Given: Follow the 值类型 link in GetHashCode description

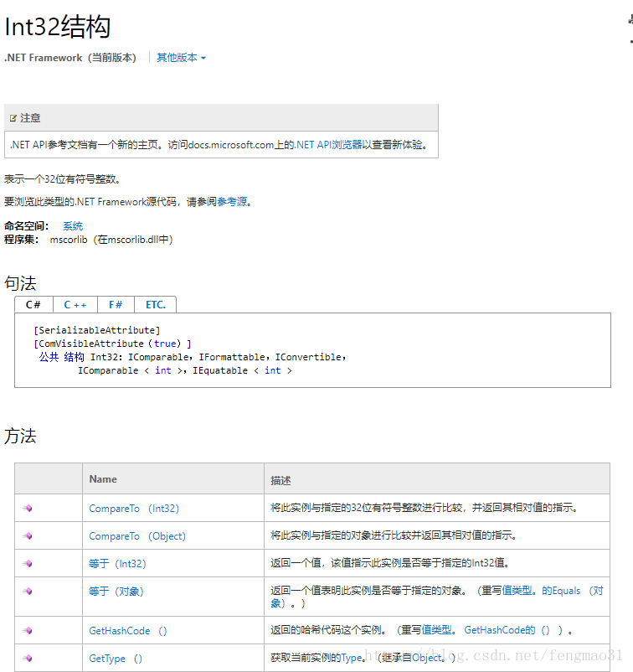Looking at the screenshot, I should pyautogui.click(x=439, y=630).
